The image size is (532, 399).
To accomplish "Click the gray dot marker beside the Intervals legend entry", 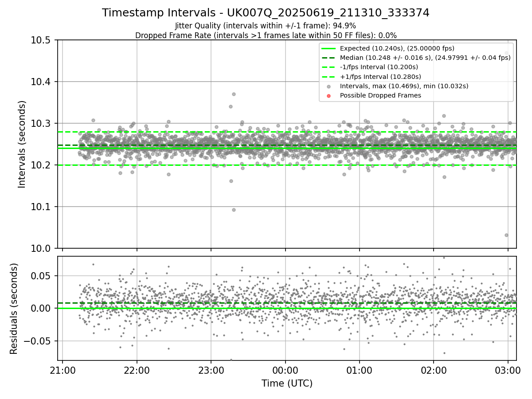I will pyautogui.click(x=329, y=86).
